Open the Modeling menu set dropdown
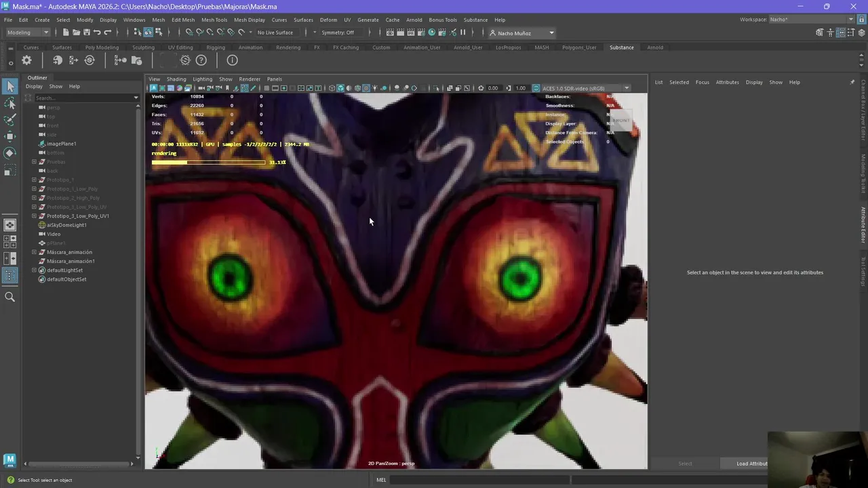Image resolution: width=868 pixels, height=488 pixels. click(27, 33)
